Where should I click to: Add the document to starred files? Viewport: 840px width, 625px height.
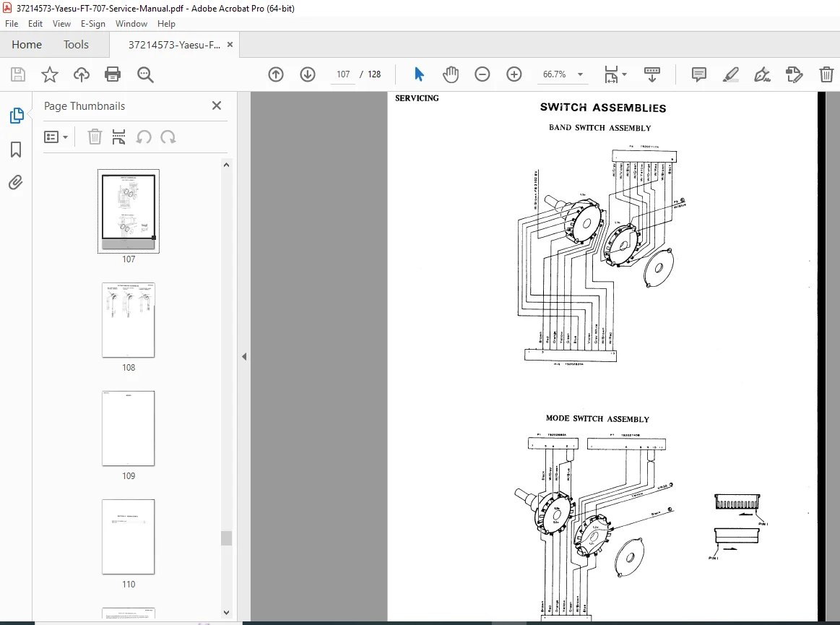[x=49, y=74]
